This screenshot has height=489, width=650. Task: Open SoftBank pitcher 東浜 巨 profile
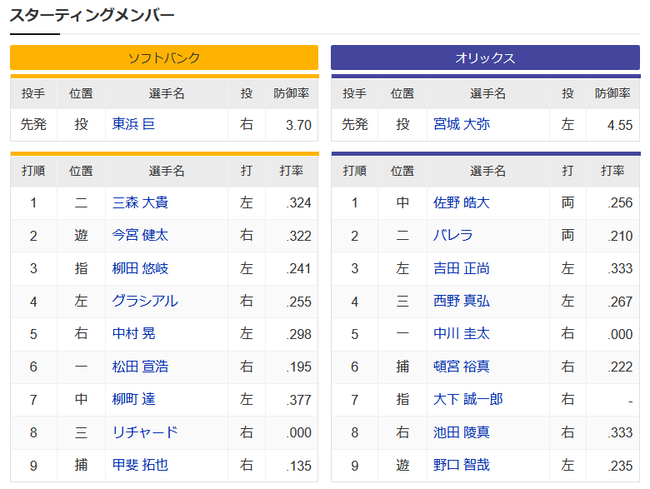click(133, 124)
